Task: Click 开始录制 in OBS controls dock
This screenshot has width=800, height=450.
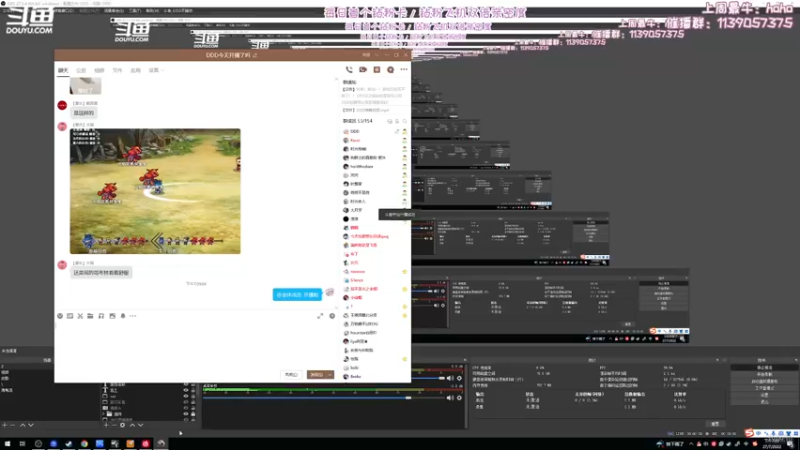Action: [x=764, y=374]
